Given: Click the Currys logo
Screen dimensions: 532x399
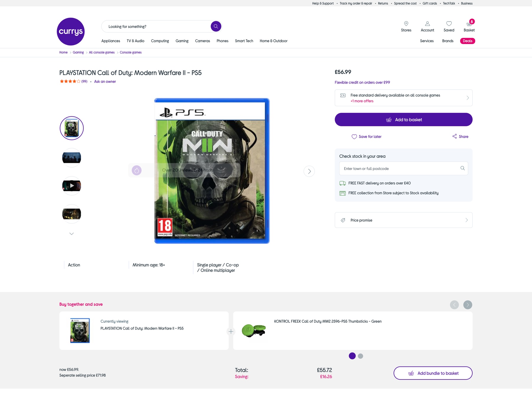Looking at the screenshot, I should [71, 32].
